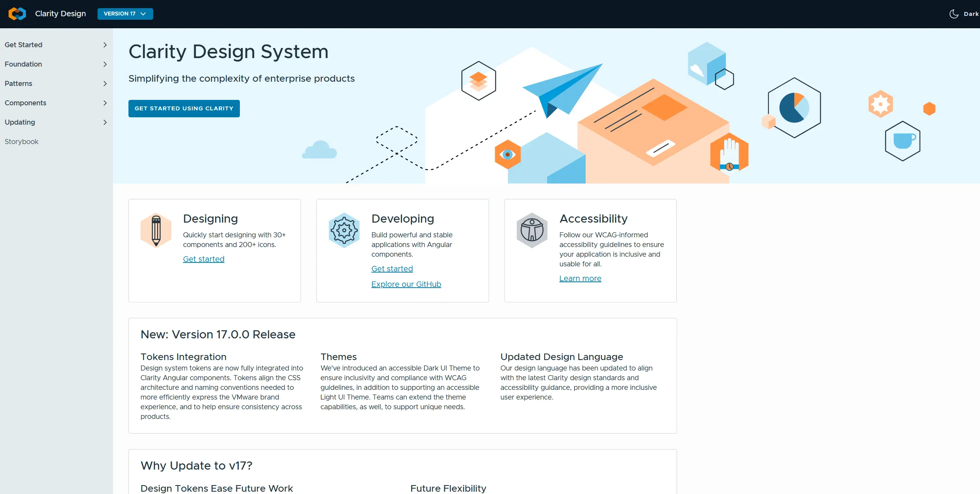Click the coffee cup hexagon icon
The width and height of the screenshot is (980, 494).
click(x=903, y=141)
